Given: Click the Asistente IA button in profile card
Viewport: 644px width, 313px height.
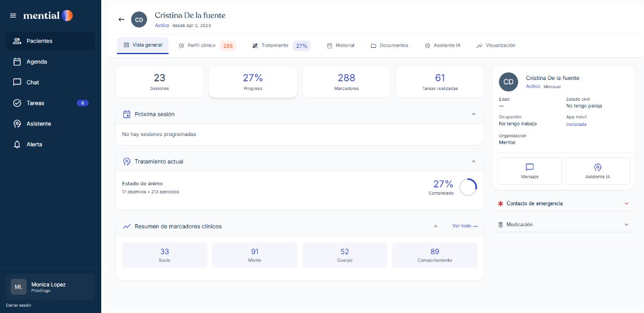Looking at the screenshot, I should tap(597, 171).
